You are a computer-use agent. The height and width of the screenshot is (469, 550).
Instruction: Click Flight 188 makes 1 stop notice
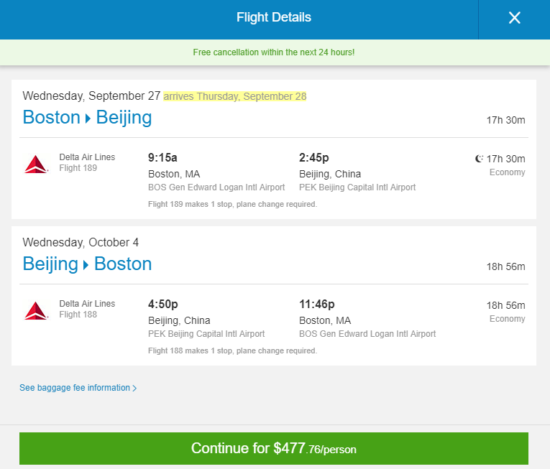232,351
